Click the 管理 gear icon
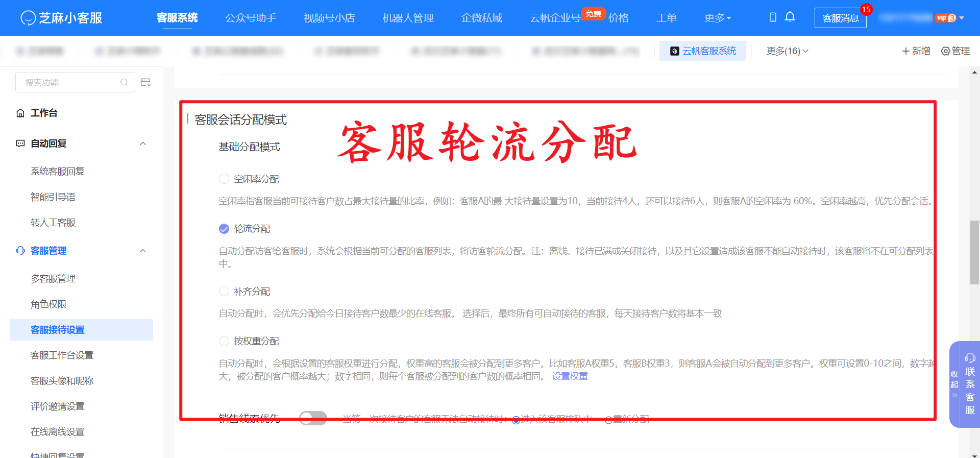Screen dimensions: 980x458 [946, 51]
